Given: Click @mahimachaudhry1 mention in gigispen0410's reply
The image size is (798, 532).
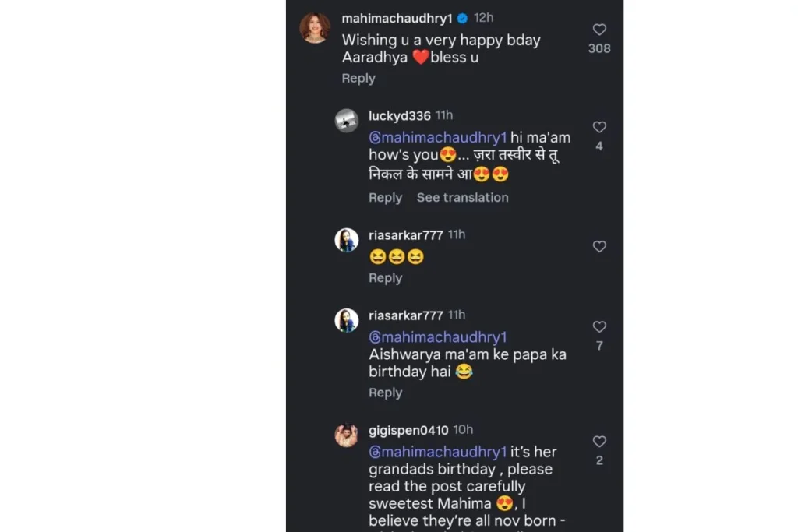Looking at the screenshot, I should coord(437,452).
